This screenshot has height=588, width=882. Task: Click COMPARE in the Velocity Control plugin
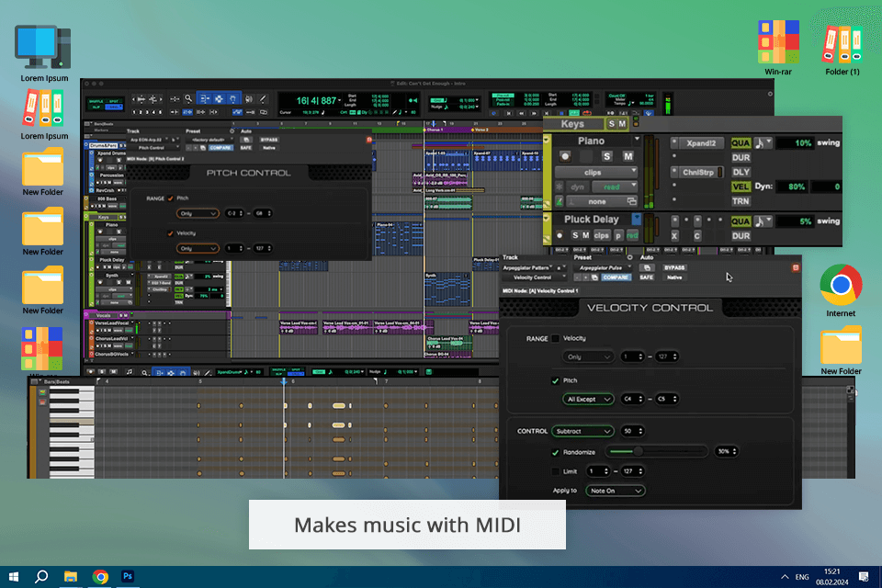[x=616, y=277]
